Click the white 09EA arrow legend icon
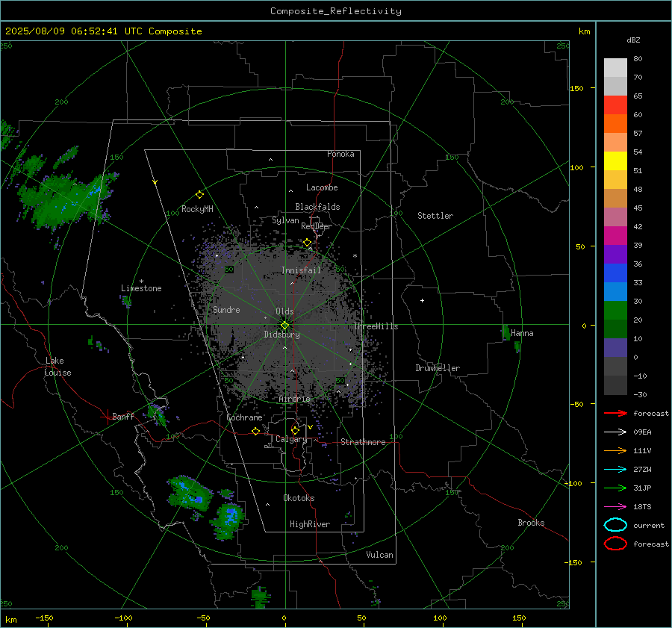 [615, 432]
